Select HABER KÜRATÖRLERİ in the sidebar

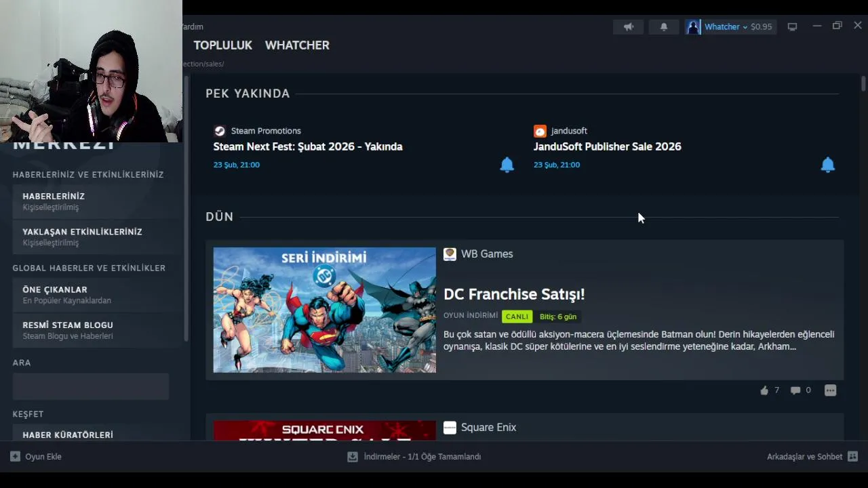coord(97,434)
